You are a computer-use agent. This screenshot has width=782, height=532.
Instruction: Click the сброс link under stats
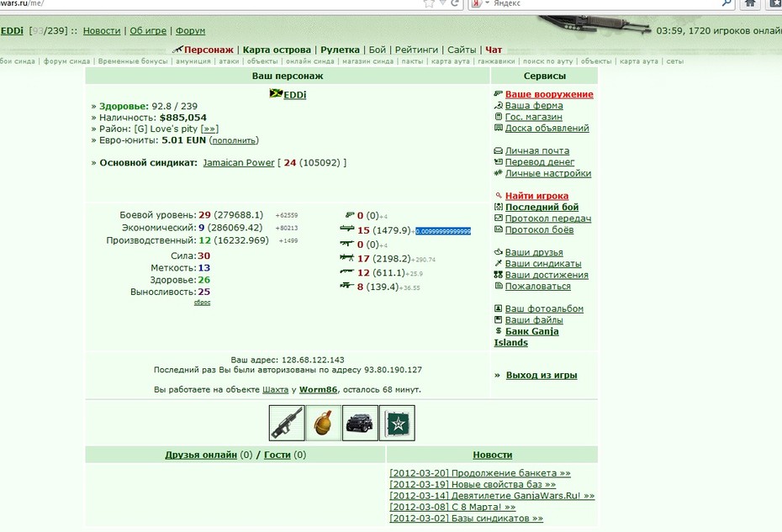click(202, 303)
